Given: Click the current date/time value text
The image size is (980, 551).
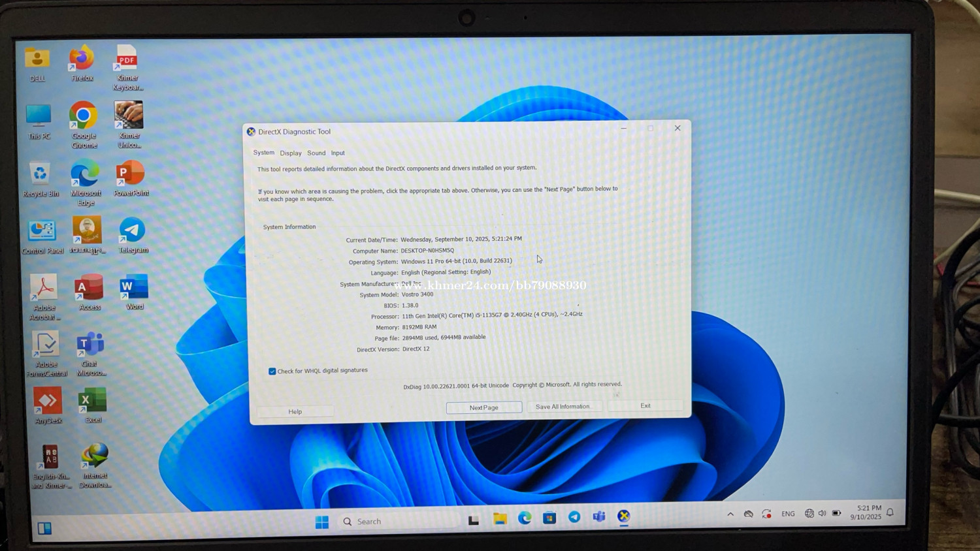Looking at the screenshot, I should tap(461, 239).
